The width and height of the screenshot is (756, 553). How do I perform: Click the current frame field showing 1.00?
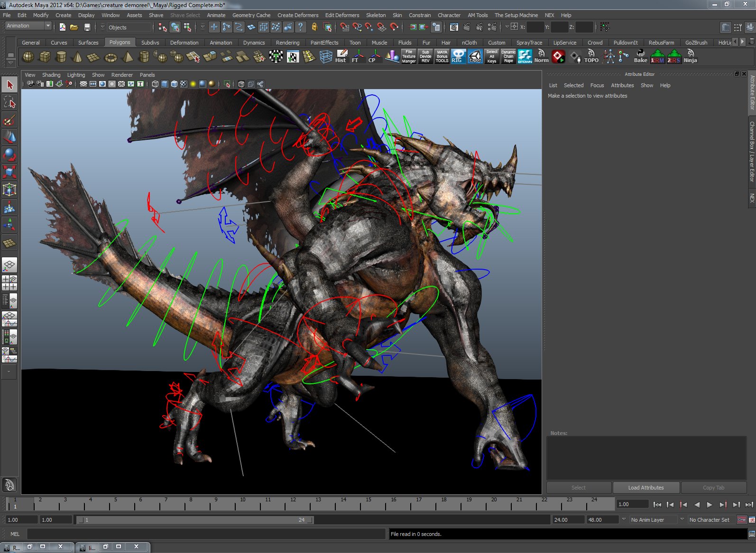(x=632, y=504)
